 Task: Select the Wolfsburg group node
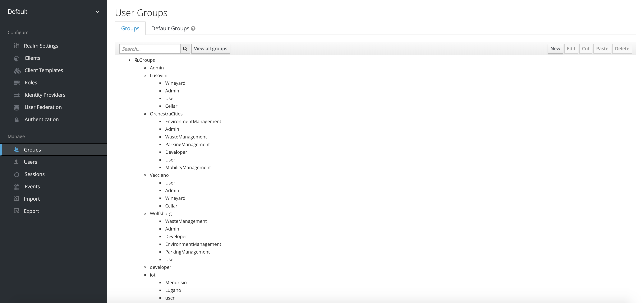pyautogui.click(x=160, y=214)
